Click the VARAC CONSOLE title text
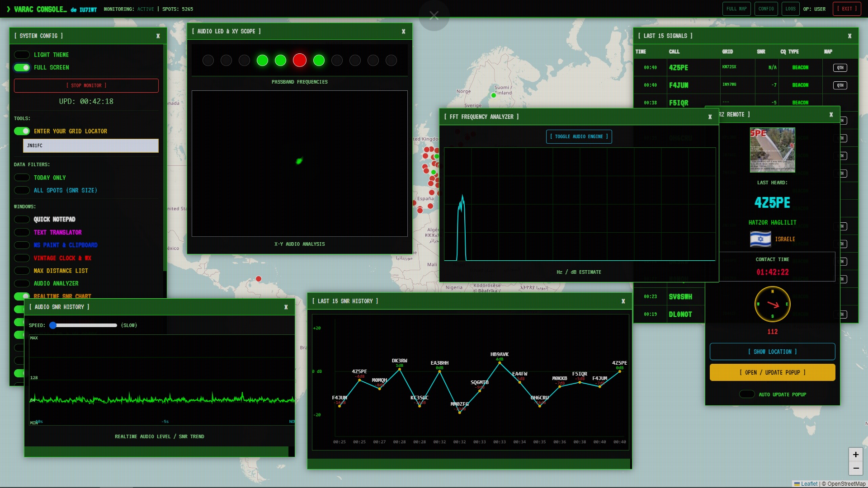 click(x=40, y=9)
